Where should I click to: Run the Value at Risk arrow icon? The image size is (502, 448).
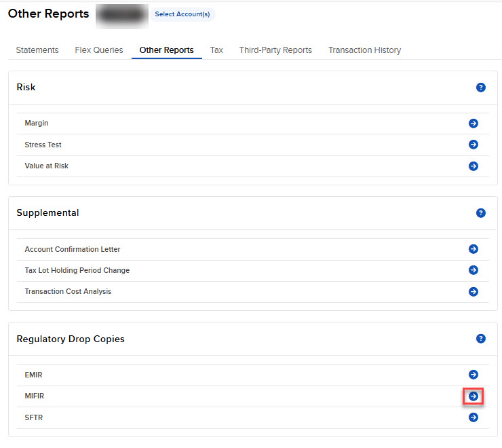[473, 166]
